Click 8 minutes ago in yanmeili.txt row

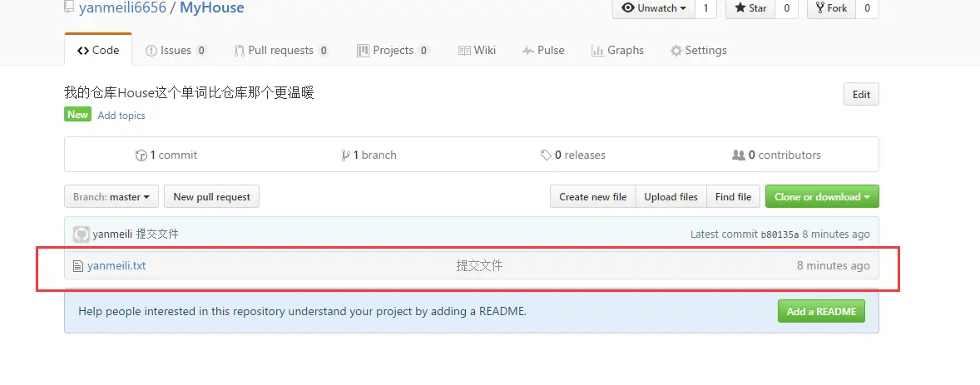pos(833,265)
